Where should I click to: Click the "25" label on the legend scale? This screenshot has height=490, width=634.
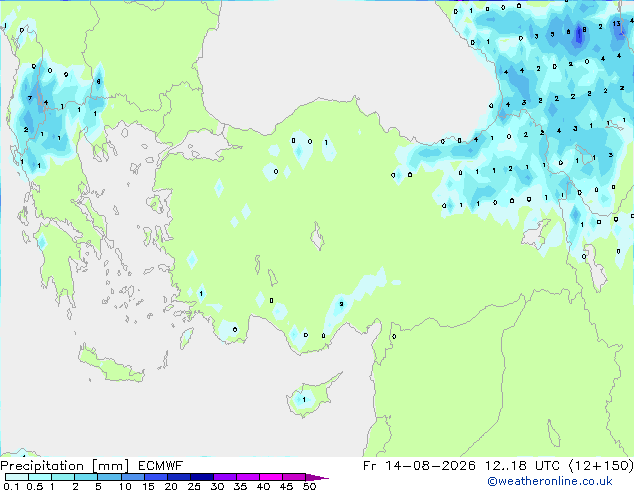click(x=194, y=486)
